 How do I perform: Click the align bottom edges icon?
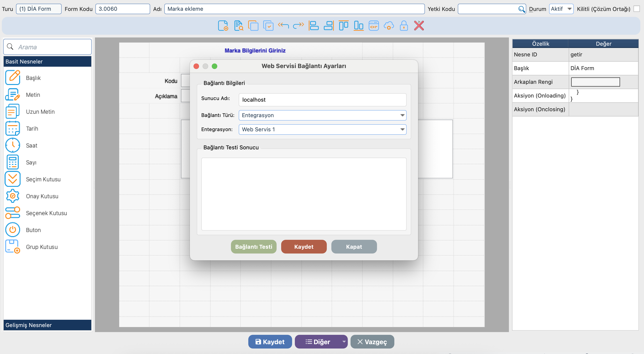pyautogui.click(x=359, y=26)
